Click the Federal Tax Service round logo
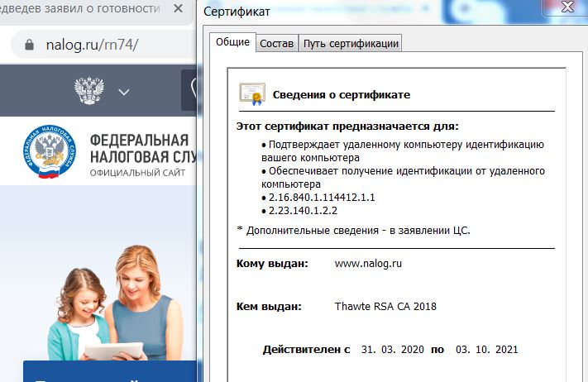This screenshot has width=588, height=382. [x=49, y=151]
